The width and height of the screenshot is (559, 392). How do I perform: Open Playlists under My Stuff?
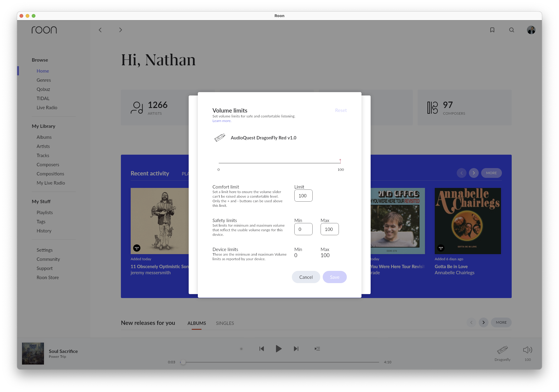[45, 212]
